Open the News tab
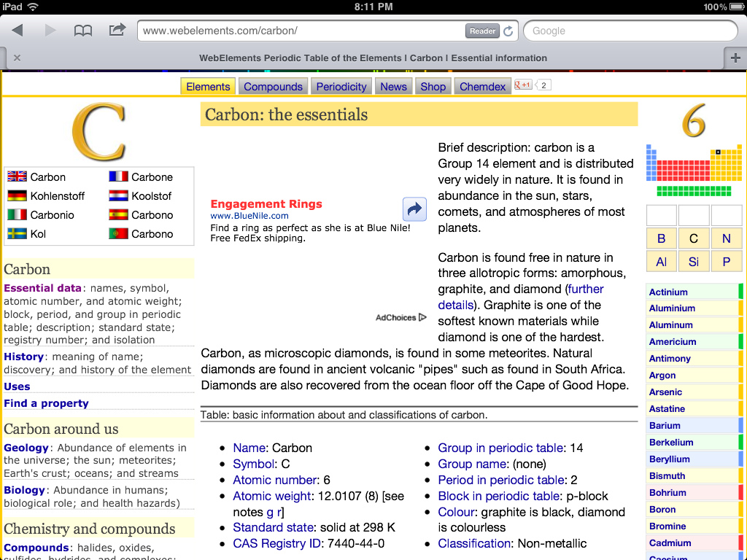 click(x=393, y=87)
